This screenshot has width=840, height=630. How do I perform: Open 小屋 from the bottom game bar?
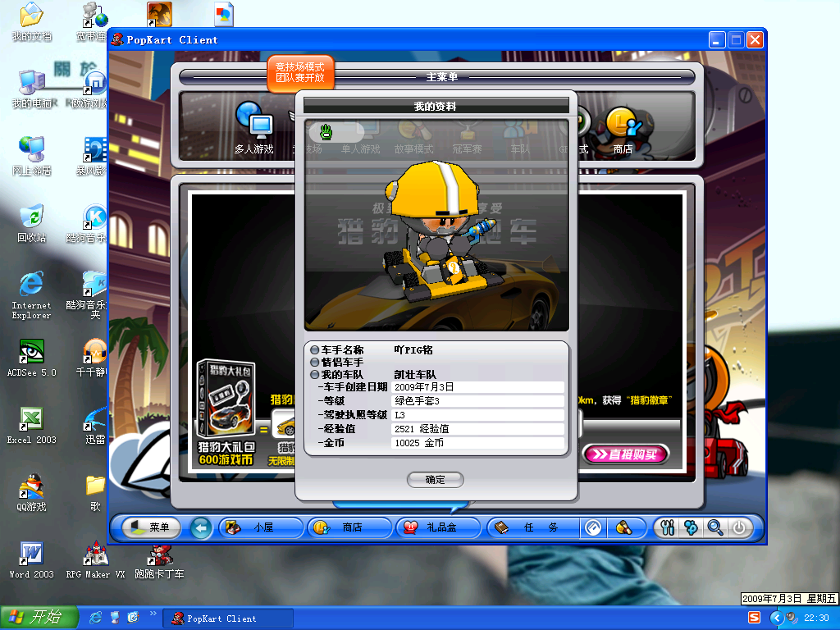coord(261,527)
